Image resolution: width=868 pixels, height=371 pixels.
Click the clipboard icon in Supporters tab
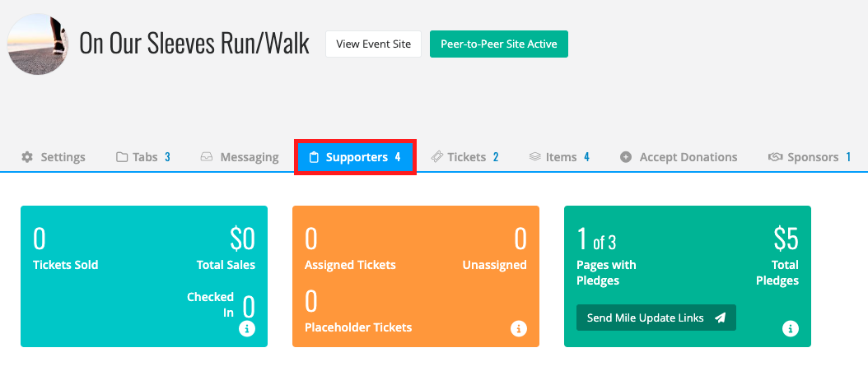pyautogui.click(x=314, y=157)
